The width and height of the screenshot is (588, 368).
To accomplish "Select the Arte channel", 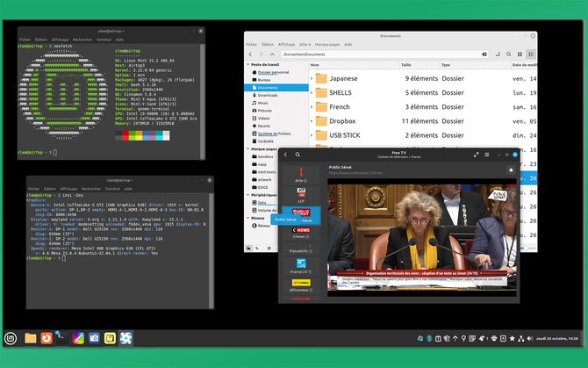I will tap(301, 175).
